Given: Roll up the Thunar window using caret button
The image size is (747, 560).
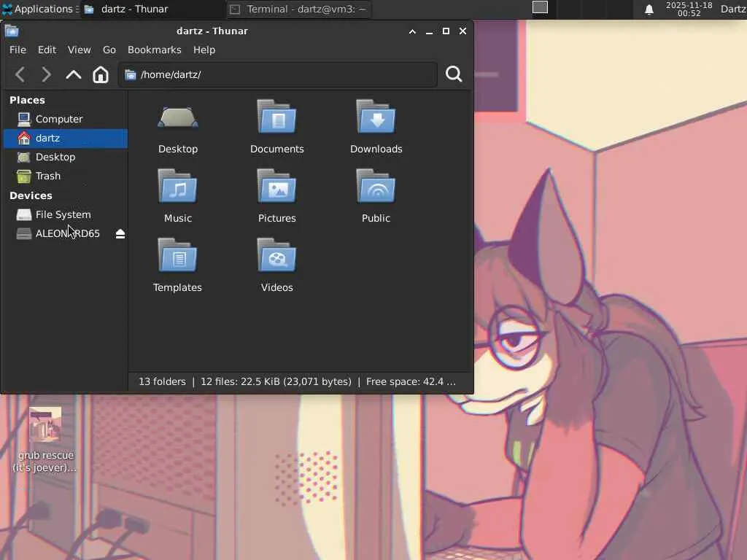Looking at the screenshot, I should [413, 31].
